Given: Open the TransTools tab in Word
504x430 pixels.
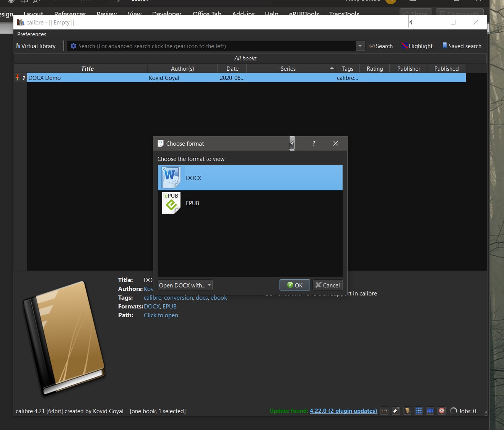Looking at the screenshot, I should (x=344, y=14).
